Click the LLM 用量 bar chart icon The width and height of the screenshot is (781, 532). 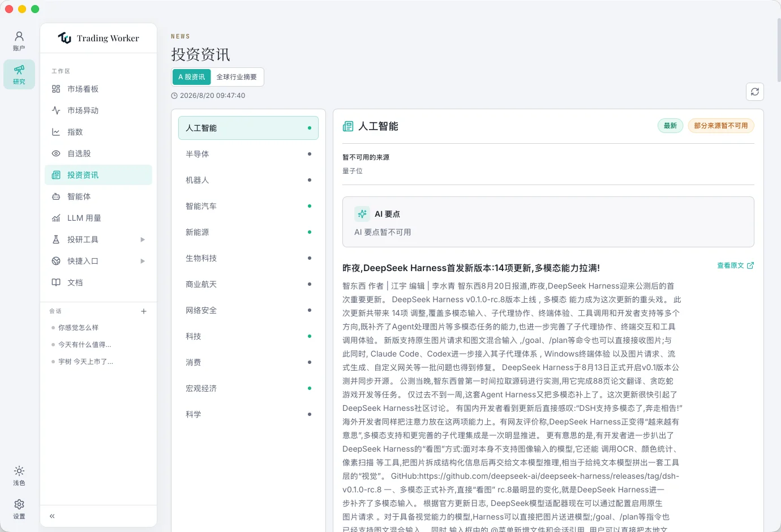coord(56,218)
